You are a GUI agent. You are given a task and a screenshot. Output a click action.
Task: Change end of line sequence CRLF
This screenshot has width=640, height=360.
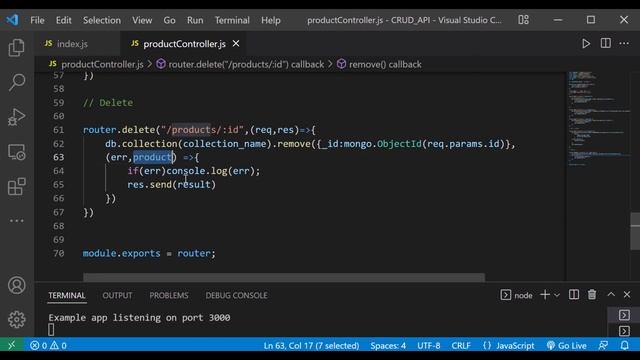click(x=461, y=345)
